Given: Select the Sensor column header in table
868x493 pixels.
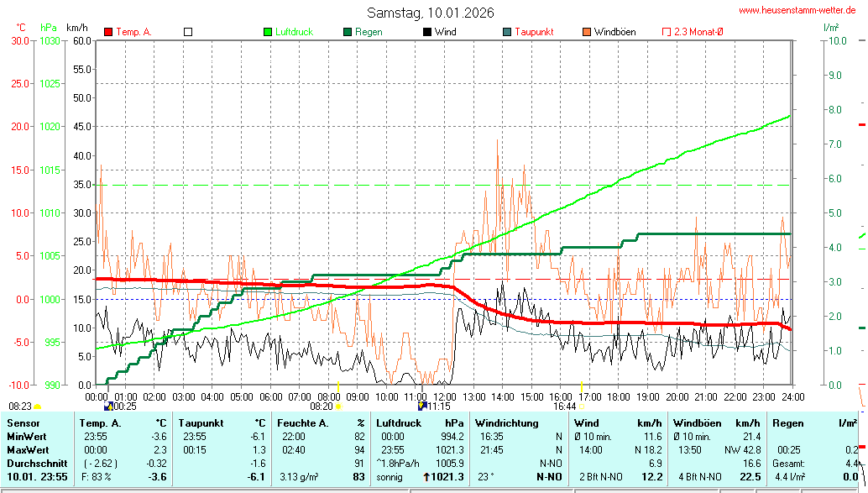Looking at the screenshot, I should [23, 423].
